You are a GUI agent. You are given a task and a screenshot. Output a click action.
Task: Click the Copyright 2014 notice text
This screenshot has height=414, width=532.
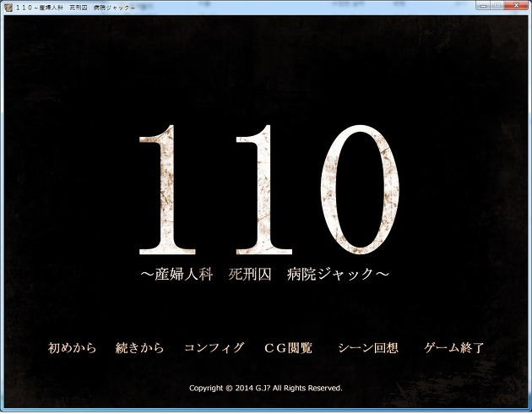point(266,388)
